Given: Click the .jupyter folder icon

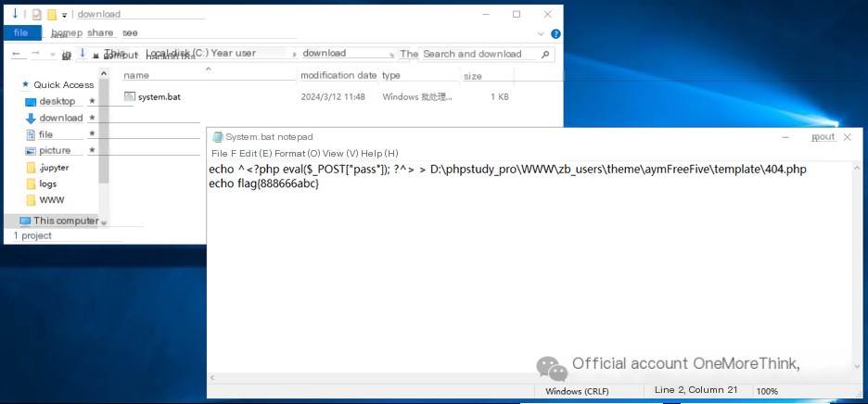Looking at the screenshot, I should coord(31,167).
